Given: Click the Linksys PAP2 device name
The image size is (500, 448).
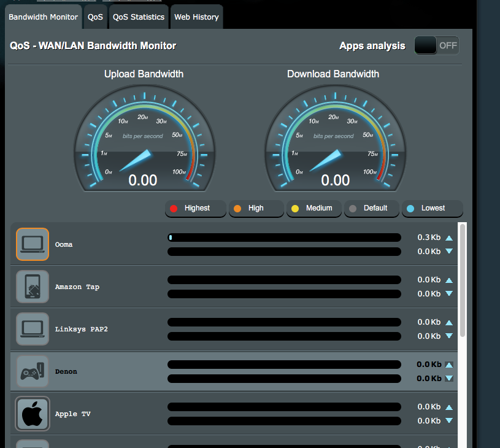Looking at the screenshot, I should [82, 329].
